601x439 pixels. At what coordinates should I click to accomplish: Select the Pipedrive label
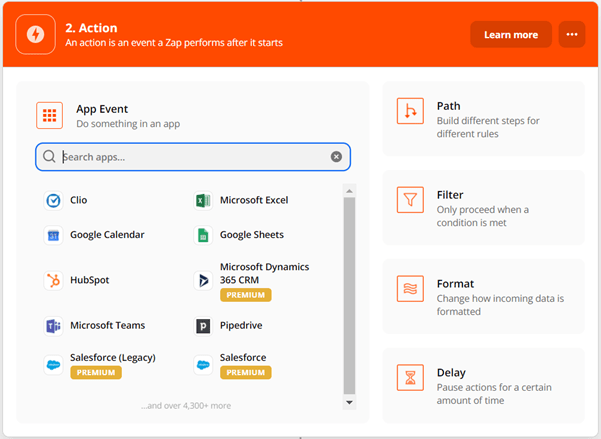point(241,326)
